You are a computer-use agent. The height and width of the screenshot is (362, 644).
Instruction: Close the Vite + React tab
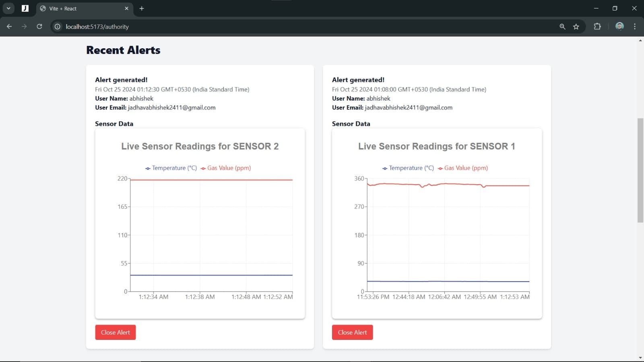[x=126, y=8]
